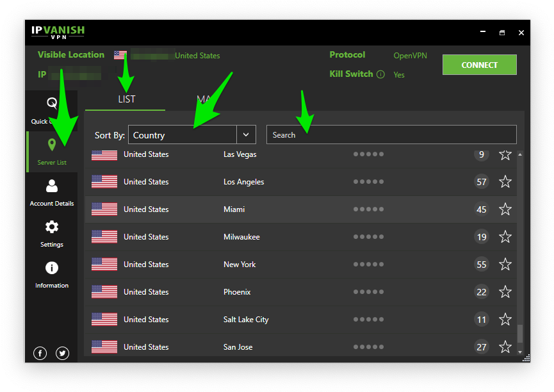Select the New York city name
554x392 pixels.
click(x=240, y=265)
